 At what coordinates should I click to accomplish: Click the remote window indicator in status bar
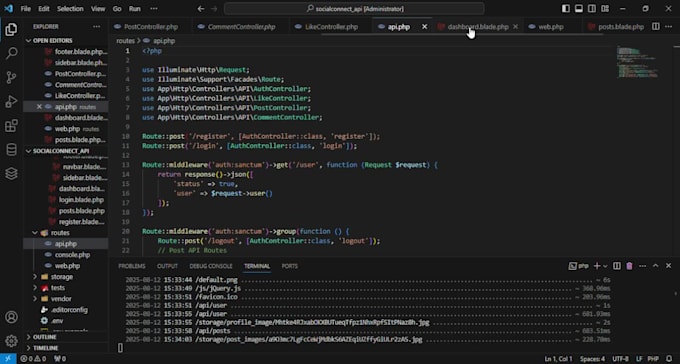(x=8, y=359)
